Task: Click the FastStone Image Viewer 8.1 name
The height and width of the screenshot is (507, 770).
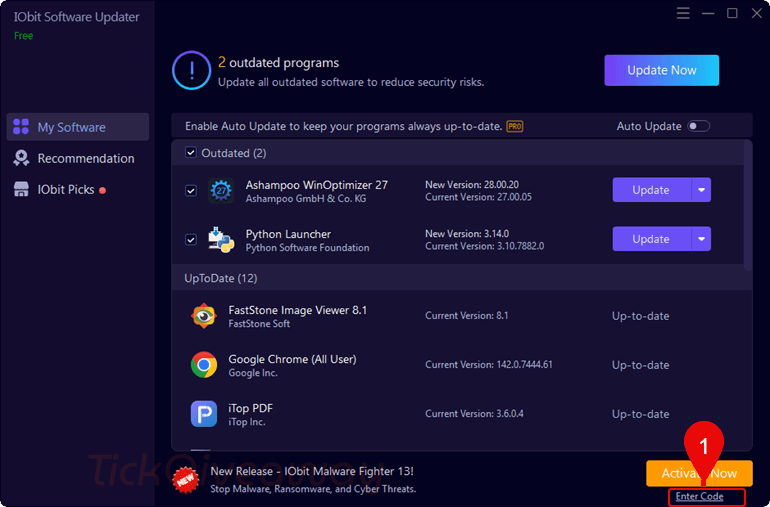Action: click(x=298, y=310)
